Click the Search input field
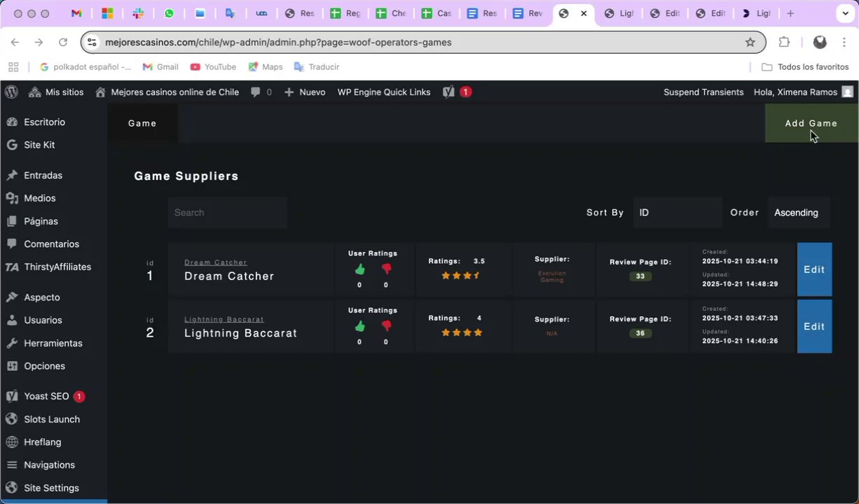Image resolution: width=859 pixels, height=504 pixels. (x=227, y=212)
